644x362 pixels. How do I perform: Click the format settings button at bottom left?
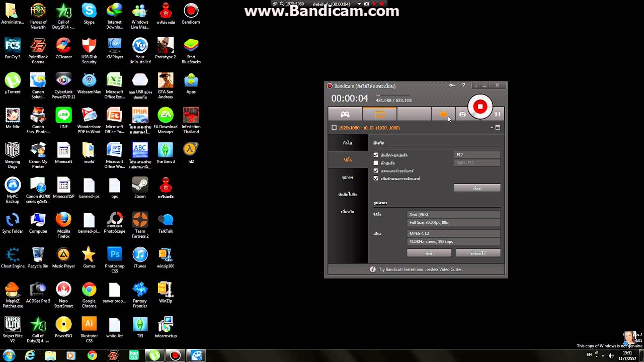429,253
